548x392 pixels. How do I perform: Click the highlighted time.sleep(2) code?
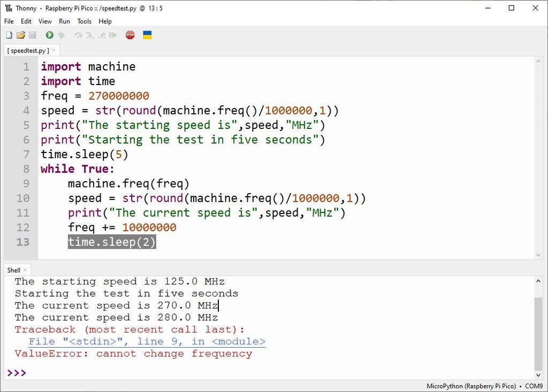tap(112, 242)
